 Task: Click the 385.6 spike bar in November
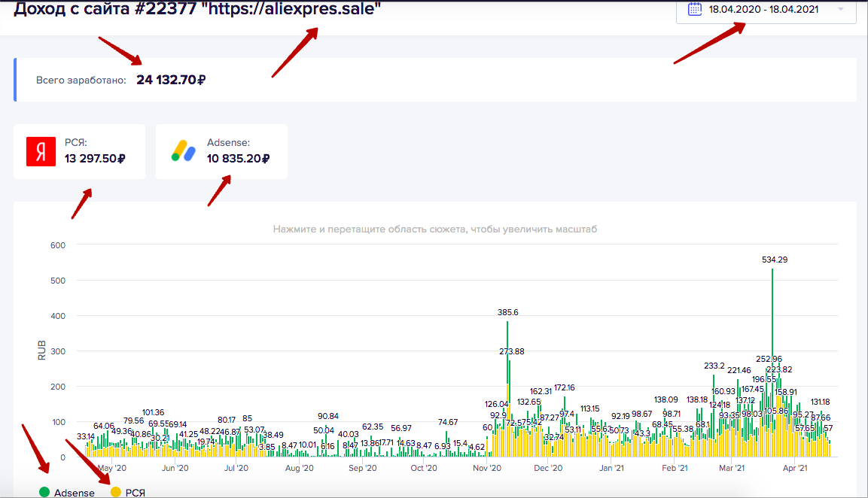coord(507,389)
